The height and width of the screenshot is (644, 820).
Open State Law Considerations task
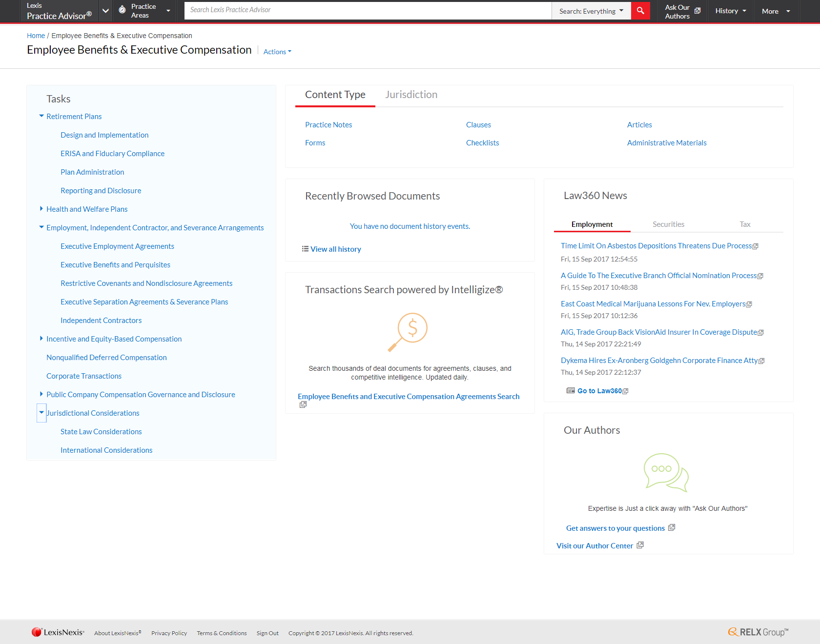click(x=101, y=432)
